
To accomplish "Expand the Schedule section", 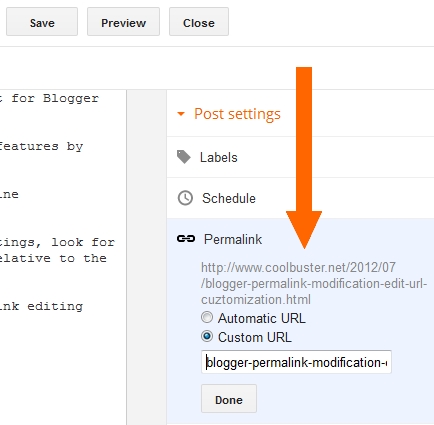I will point(300,198).
